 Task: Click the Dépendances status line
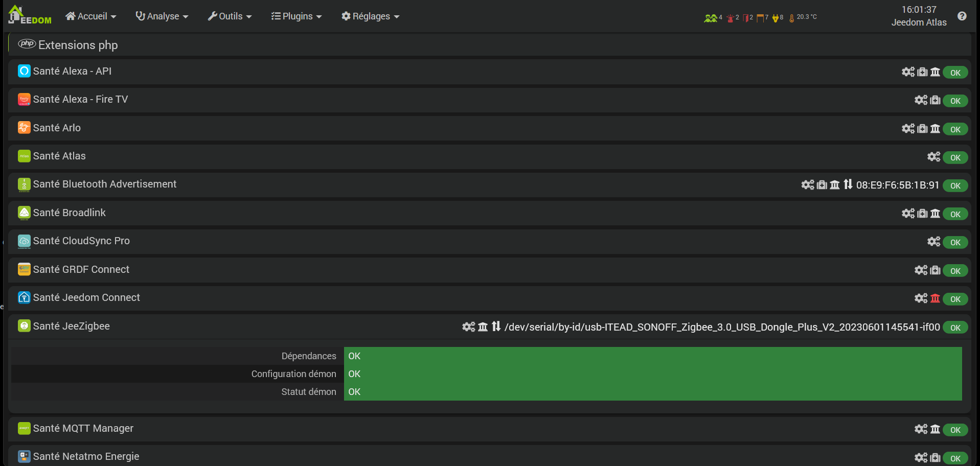[487, 356]
